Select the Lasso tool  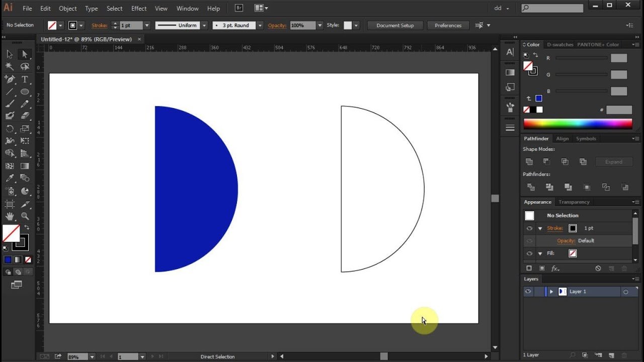click(x=25, y=66)
